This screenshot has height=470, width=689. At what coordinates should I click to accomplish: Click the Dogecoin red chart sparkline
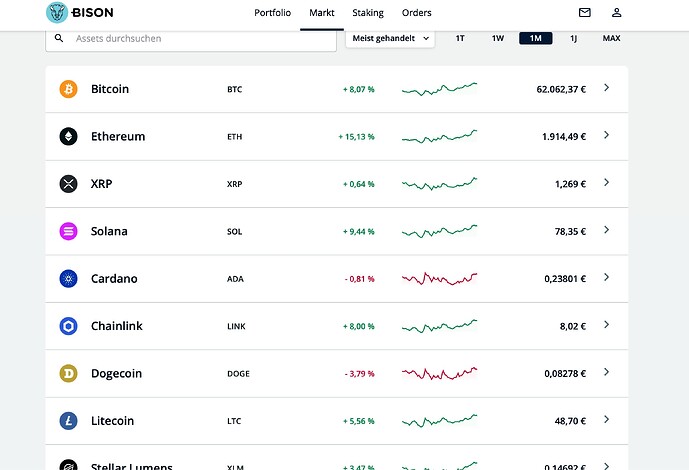tap(439, 373)
